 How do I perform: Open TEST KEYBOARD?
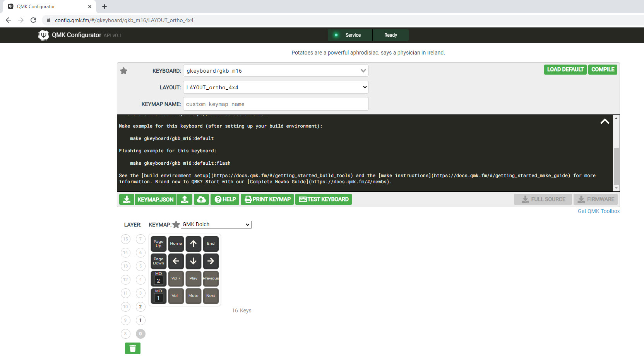point(324,199)
